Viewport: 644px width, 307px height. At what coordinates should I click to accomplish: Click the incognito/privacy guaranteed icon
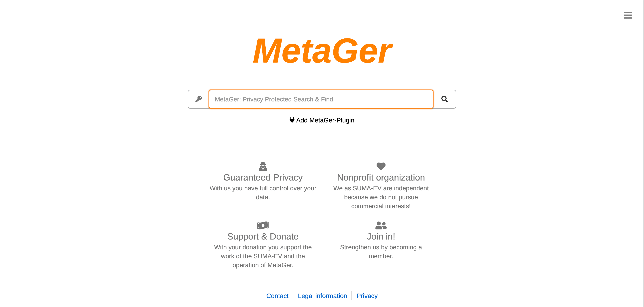[263, 166]
